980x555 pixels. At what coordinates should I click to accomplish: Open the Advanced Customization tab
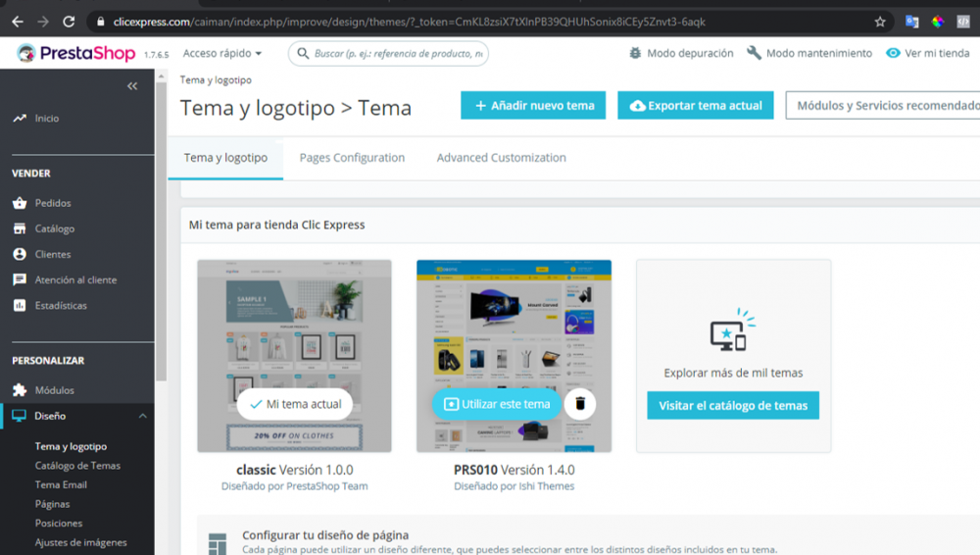(x=501, y=158)
